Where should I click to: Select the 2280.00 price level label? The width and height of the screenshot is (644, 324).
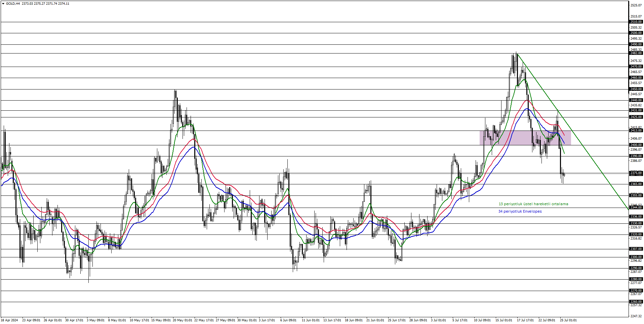(x=636, y=279)
